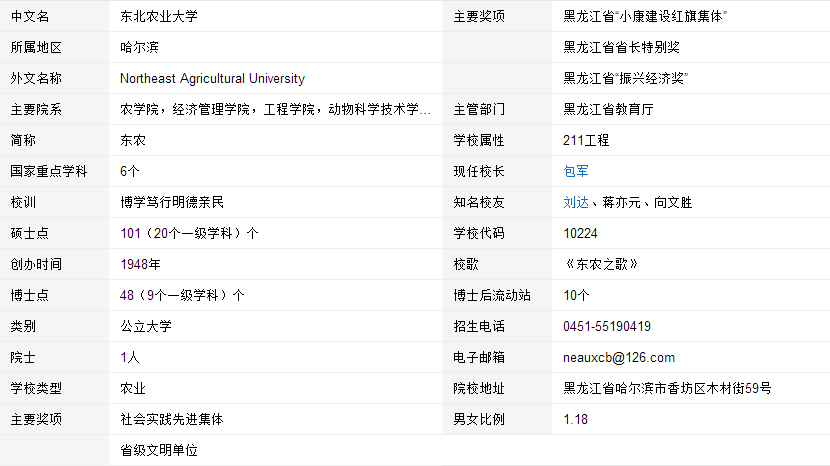Click the 主管部门 label
830x466 pixels.
[x=479, y=109]
